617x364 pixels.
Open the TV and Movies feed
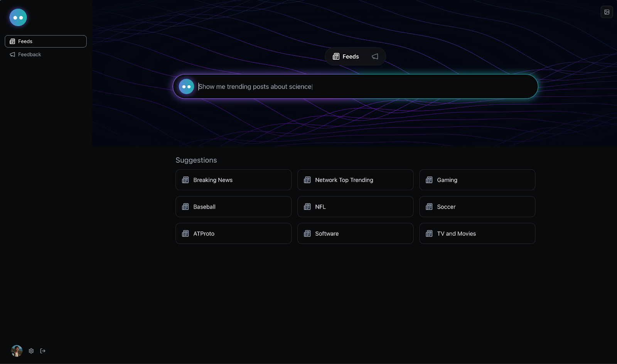pyautogui.click(x=477, y=233)
